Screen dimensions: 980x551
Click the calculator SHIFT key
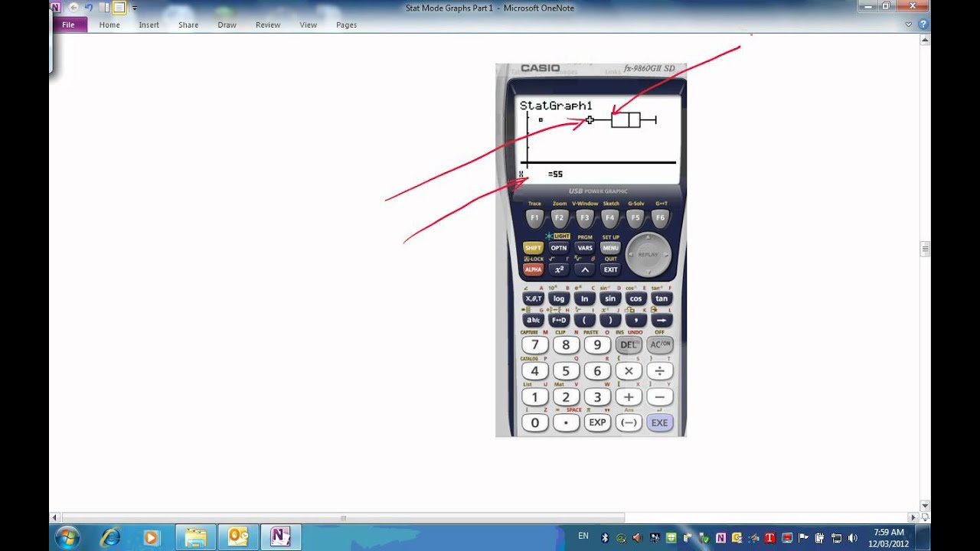pos(533,248)
